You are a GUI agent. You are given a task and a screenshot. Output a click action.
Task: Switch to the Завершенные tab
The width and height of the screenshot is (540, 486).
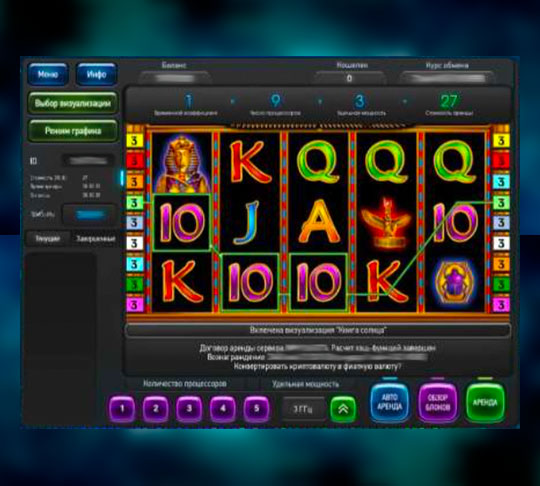(x=95, y=238)
